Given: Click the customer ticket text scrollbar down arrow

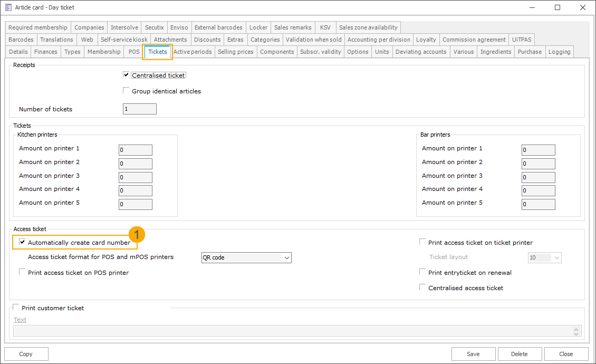Looking at the screenshot, I should click(576, 333).
